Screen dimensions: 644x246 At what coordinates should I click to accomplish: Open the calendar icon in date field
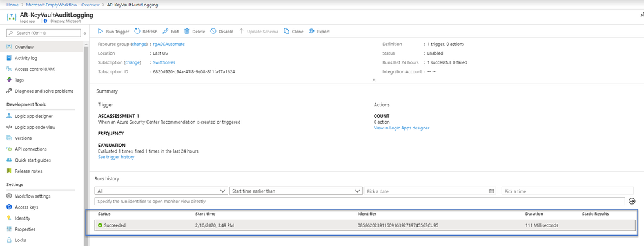491,191
